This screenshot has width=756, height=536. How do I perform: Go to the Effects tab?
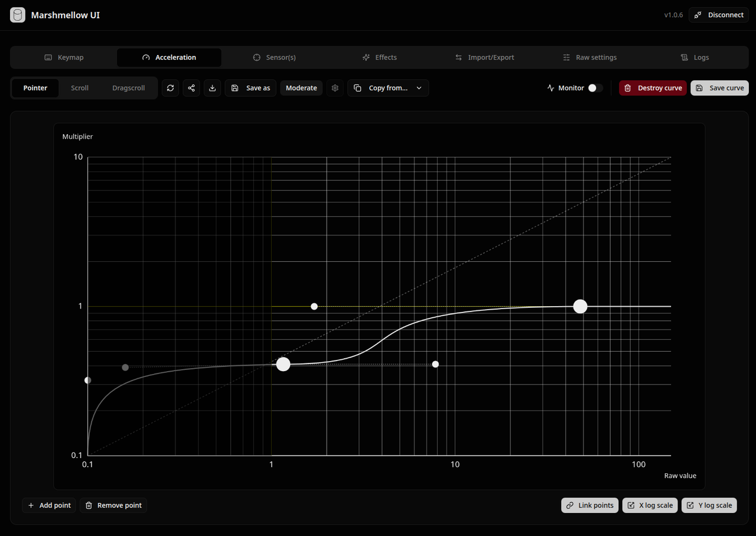(379, 57)
